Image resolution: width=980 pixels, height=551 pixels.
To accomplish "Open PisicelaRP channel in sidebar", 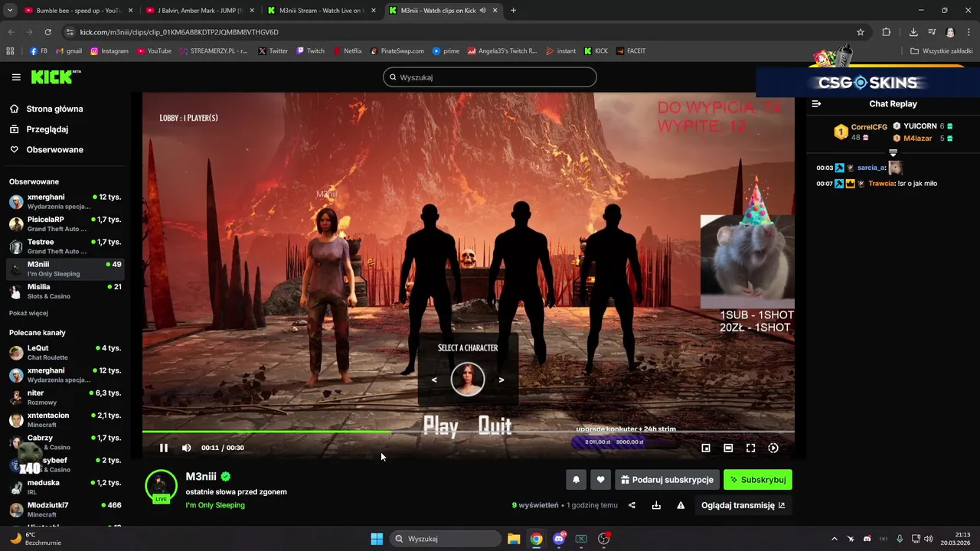I will pyautogui.click(x=65, y=223).
